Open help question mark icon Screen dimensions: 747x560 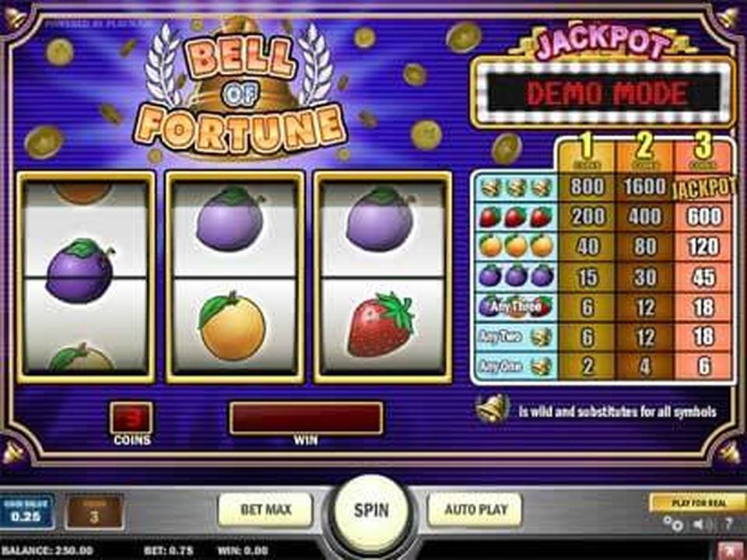(728, 524)
